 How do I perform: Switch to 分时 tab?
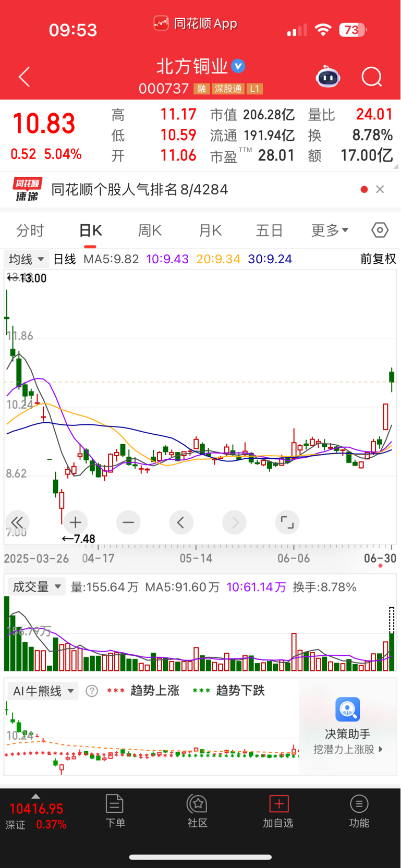[x=30, y=230]
